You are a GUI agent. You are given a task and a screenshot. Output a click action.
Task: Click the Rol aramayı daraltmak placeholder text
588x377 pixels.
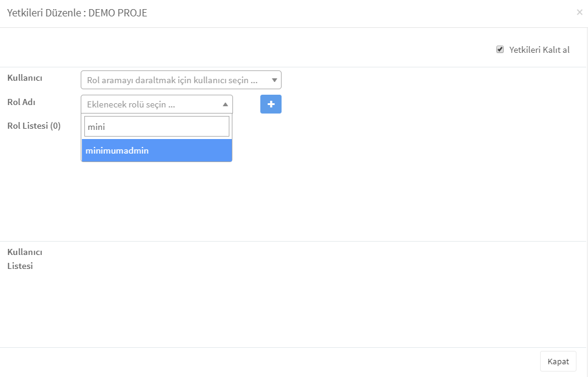pos(172,80)
